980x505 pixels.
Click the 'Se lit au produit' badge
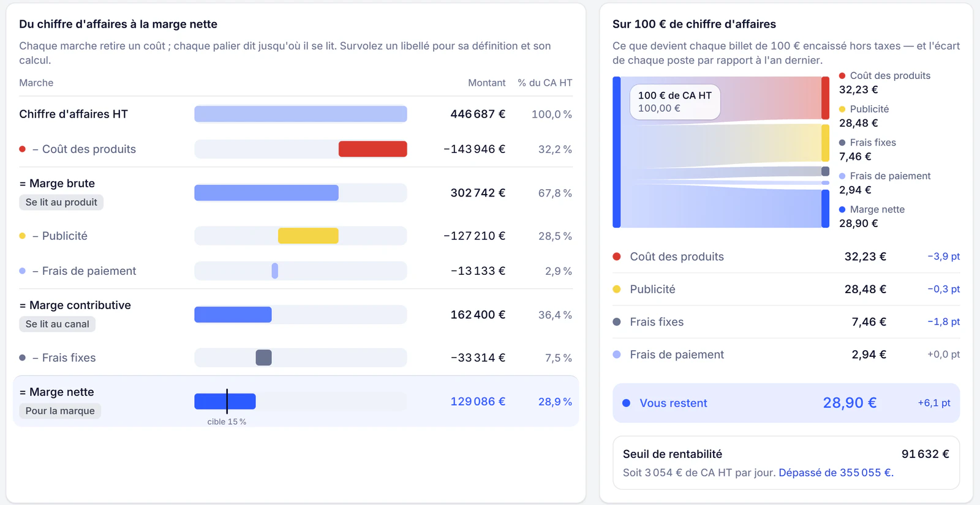(x=61, y=202)
